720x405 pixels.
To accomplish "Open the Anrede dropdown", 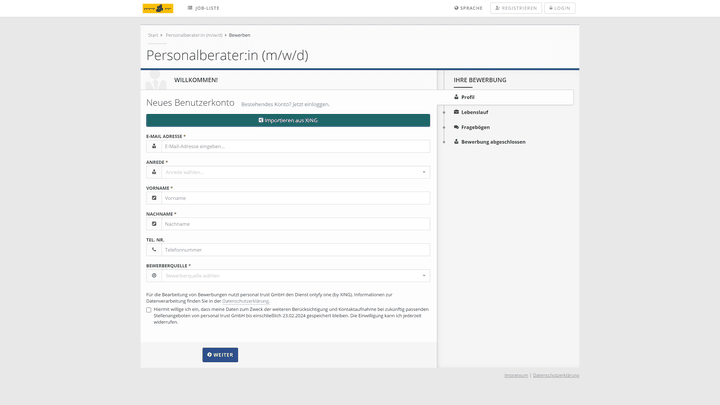I will point(296,172).
